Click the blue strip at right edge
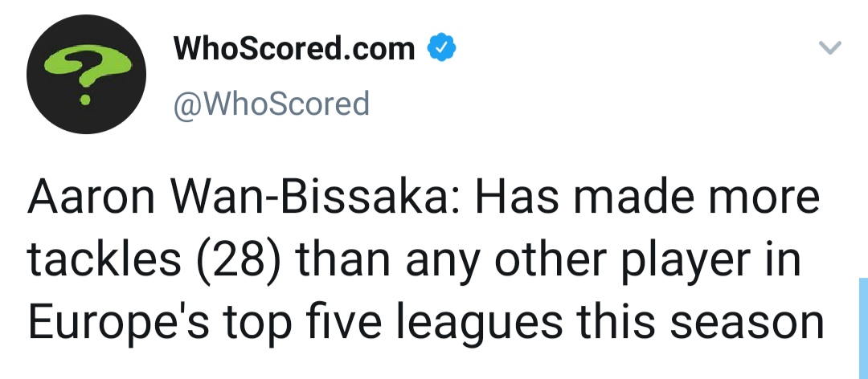This screenshot has width=868, height=379. [863, 328]
